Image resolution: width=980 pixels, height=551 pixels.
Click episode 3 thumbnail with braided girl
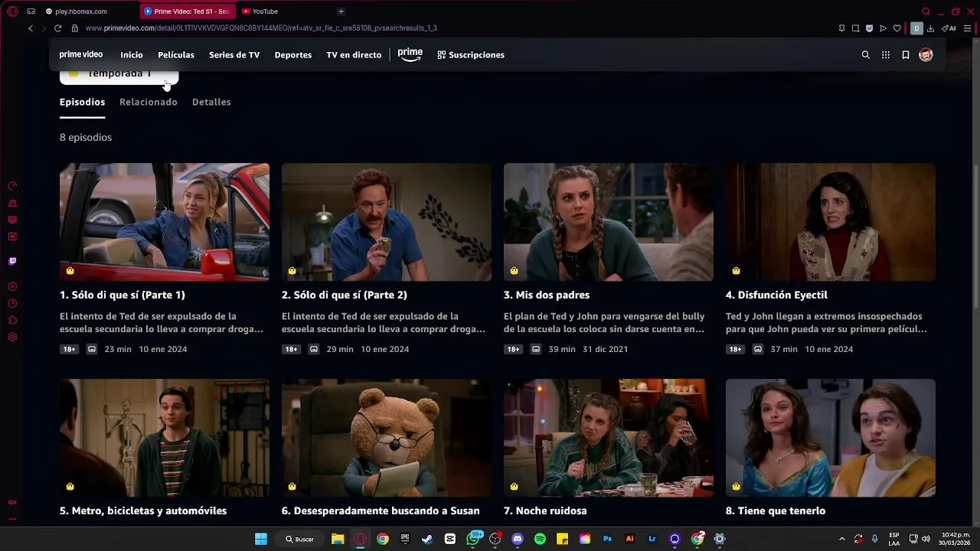609,222
